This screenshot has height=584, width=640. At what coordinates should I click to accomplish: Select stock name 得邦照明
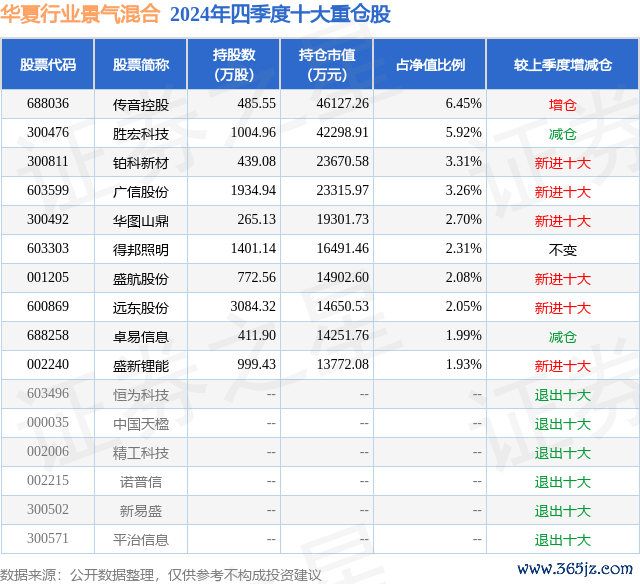tap(141, 250)
